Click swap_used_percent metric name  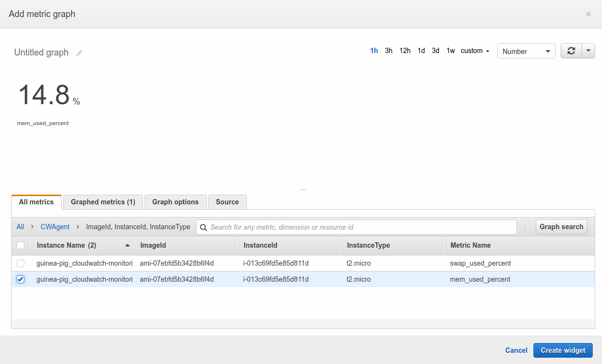point(480,263)
